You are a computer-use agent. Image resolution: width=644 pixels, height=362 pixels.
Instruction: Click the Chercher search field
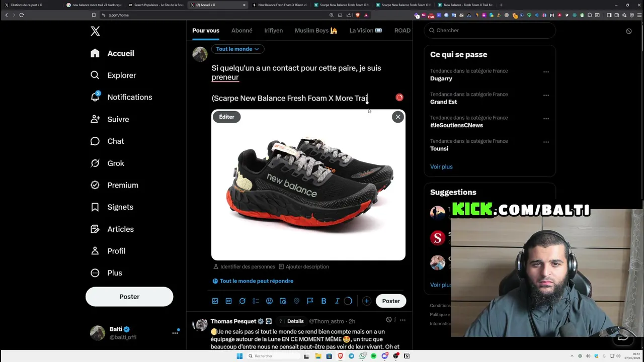[x=490, y=30]
